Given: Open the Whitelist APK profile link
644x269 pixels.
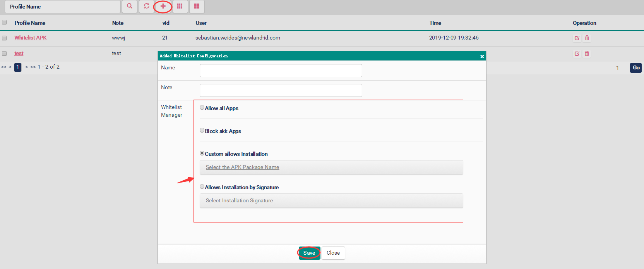Looking at the screenshot, I should coord(31,38).
